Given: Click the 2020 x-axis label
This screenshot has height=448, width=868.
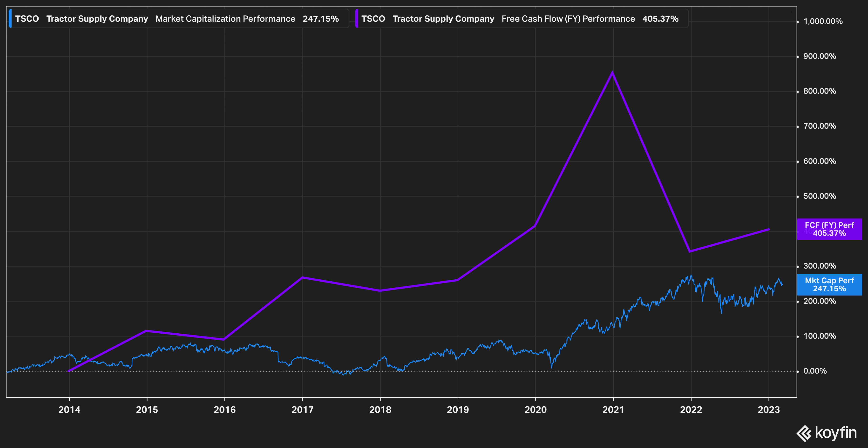Looking at the screenshot, I should 536,410.
